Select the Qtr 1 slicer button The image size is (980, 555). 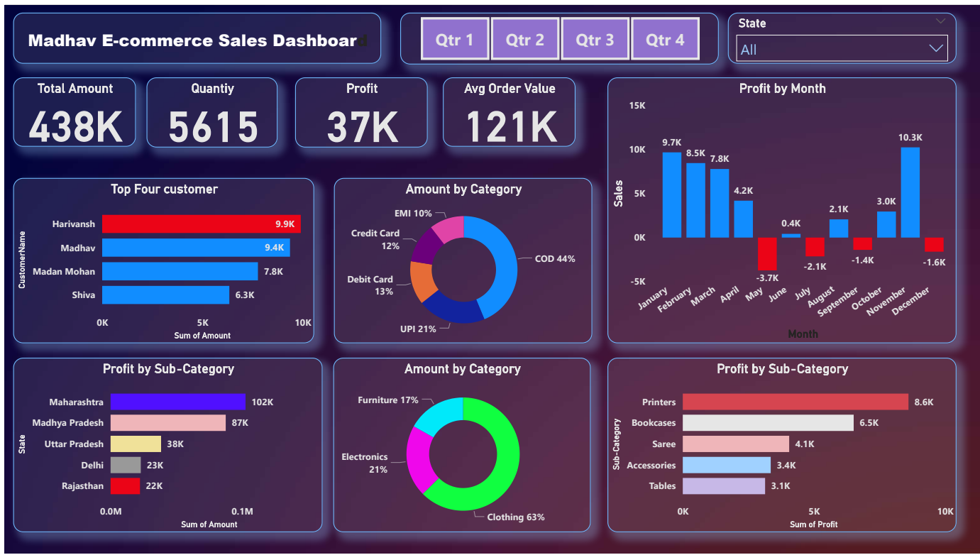coord(454,39)
